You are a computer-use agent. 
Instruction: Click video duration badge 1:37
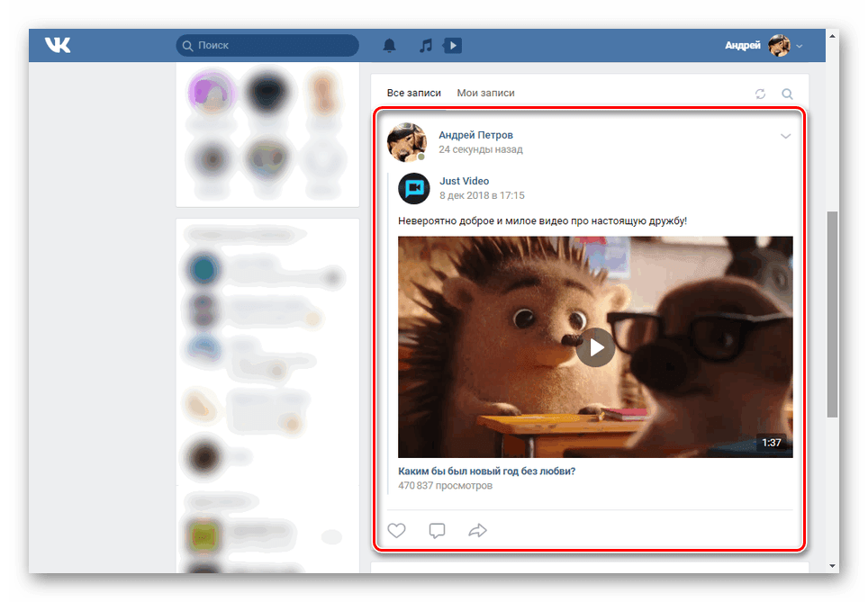click(771, 443)
